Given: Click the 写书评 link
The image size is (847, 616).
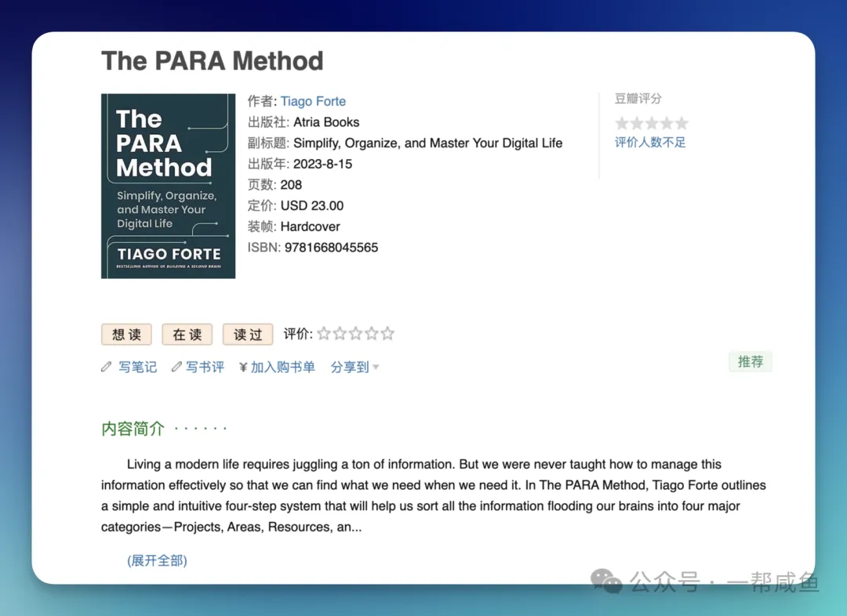Looking at the screenshot, I should [x=205, y=367].
